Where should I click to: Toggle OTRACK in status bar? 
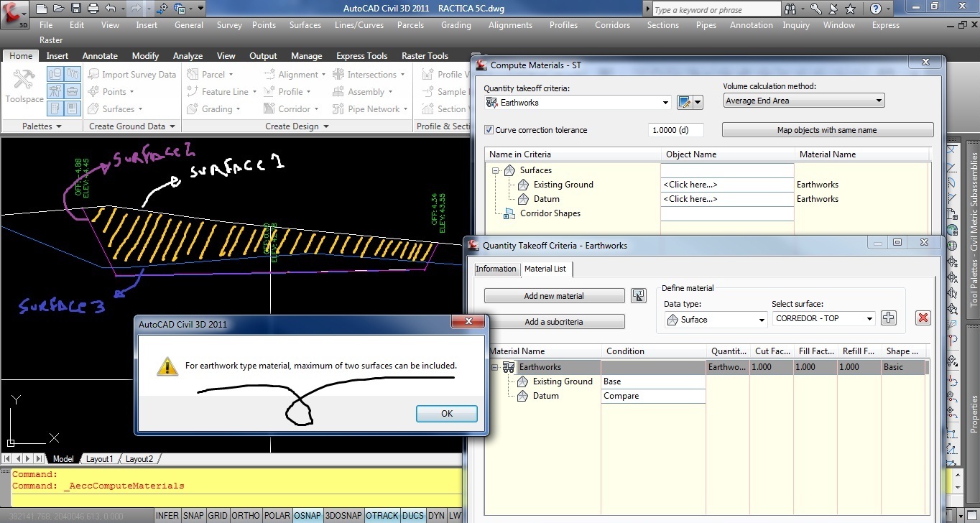382,516
